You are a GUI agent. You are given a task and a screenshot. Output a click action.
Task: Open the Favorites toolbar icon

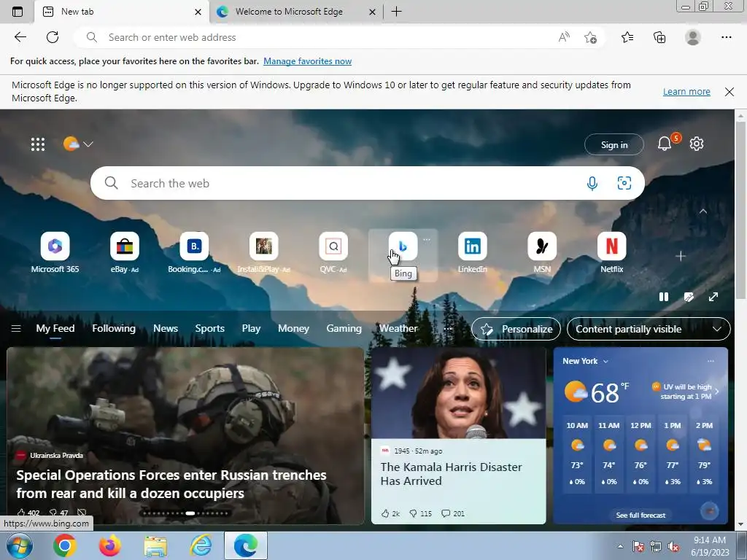coord(627,37)
